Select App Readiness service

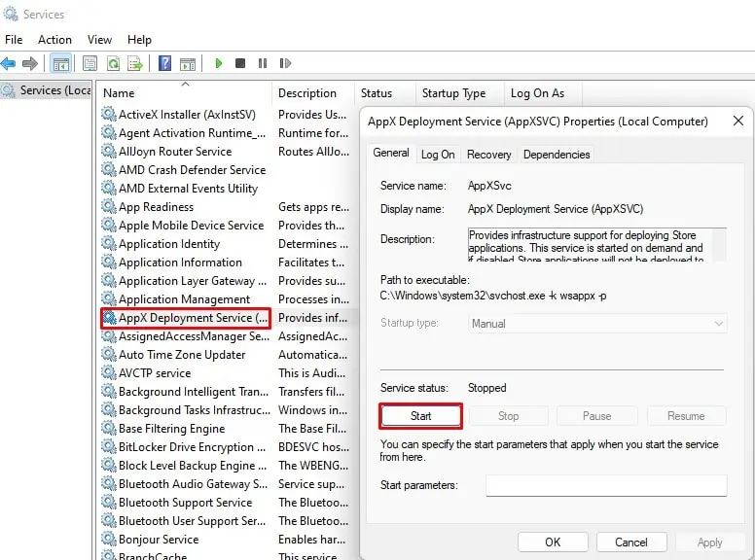[x=156, y=207]
